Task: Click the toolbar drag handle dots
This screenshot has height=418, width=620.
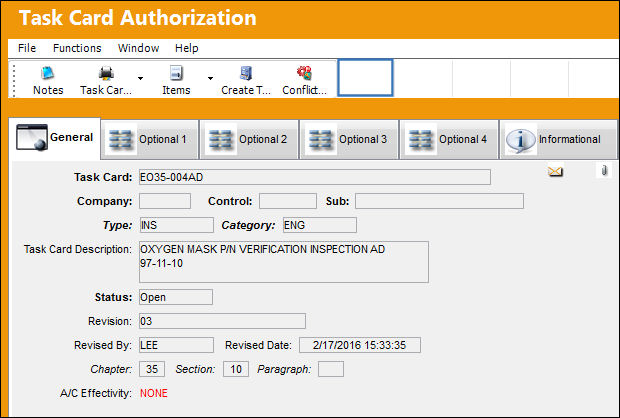Action: 14,80
